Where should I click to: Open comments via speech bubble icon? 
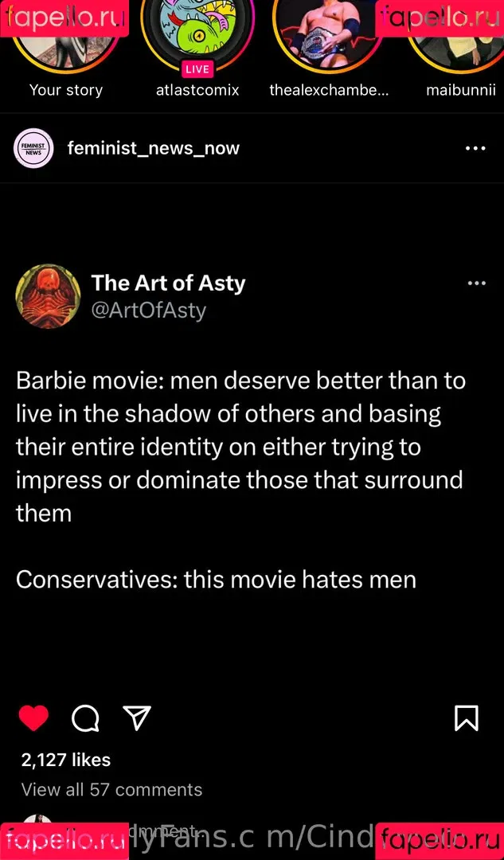pos(85,718)
